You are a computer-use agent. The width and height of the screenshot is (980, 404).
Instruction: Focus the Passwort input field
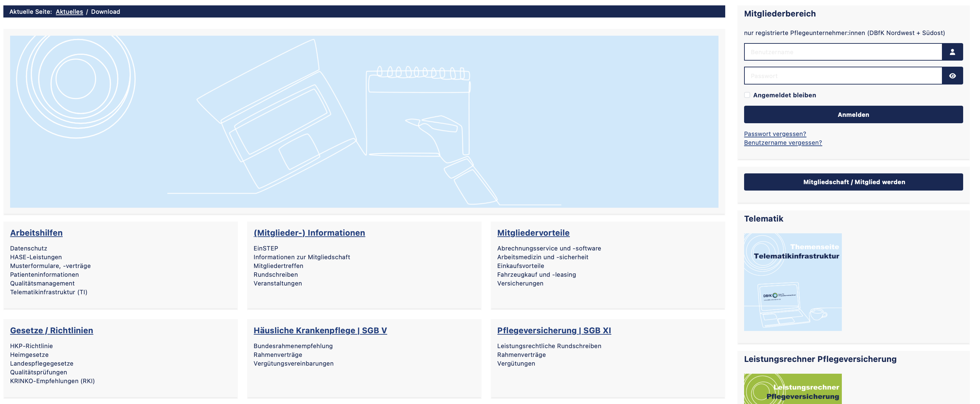843,76
